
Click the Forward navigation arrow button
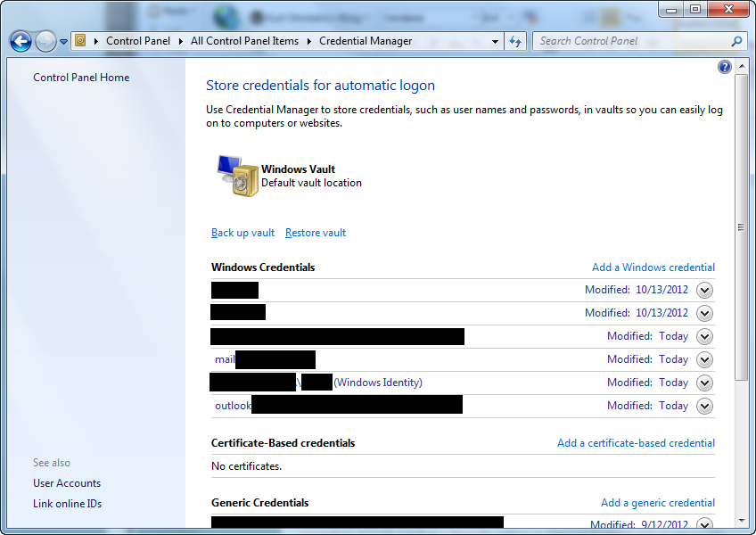(x=45, y=41)
